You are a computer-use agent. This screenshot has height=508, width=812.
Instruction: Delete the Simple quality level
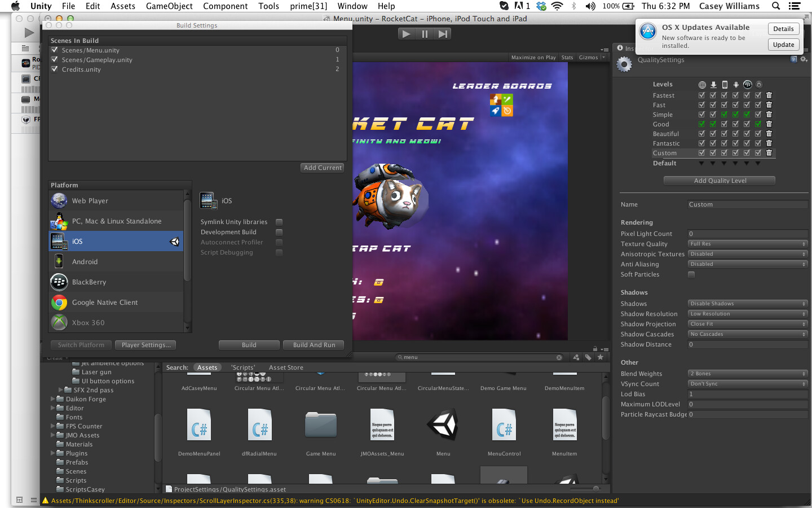(x=769, y=115)
